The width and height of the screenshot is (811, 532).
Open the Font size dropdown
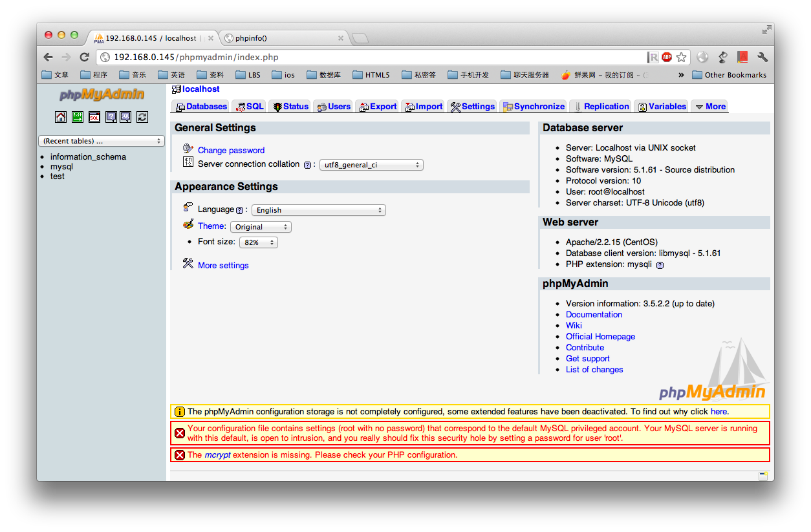click(259, 242)
